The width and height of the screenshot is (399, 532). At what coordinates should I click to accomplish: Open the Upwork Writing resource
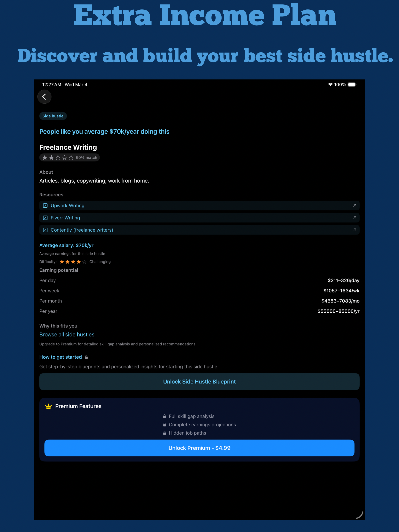(199, 206)
